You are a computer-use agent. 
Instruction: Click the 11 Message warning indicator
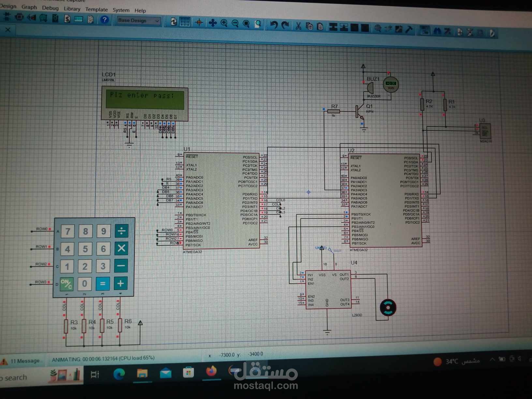21,361
